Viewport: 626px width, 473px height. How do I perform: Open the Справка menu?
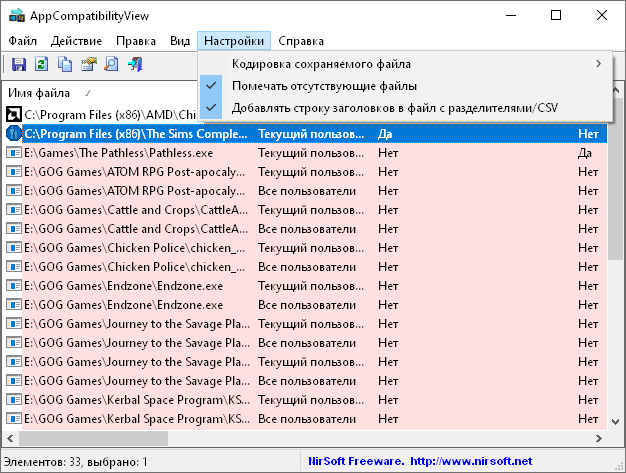[x=301, y=41]
